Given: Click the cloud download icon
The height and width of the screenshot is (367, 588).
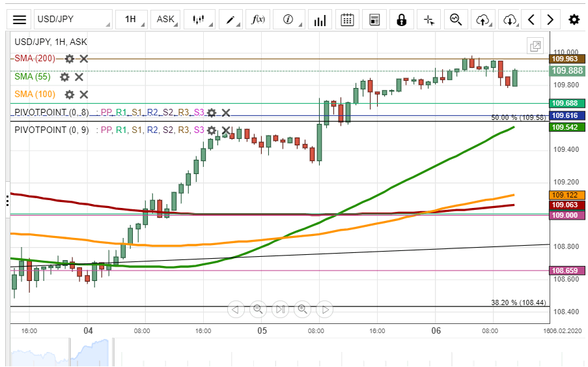Looking at the screenshot, I should [x=510, y=20].
